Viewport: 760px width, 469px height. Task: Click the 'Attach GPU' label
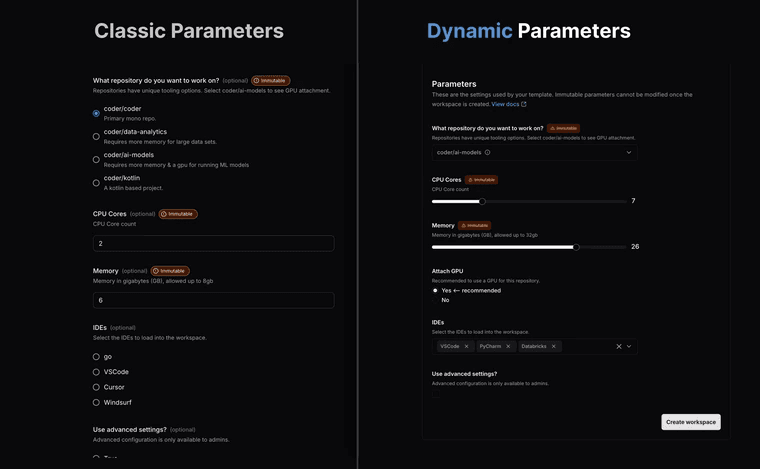pos(447,271)
